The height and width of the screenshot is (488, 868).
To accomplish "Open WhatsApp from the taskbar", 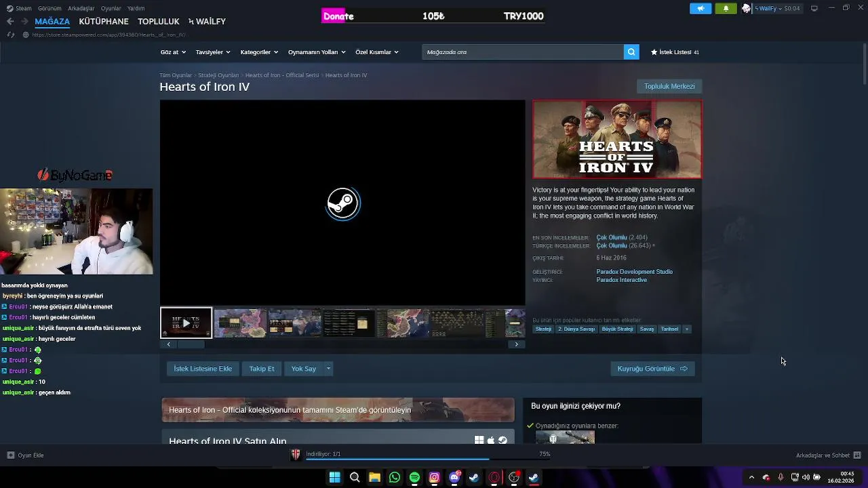I will [395, 478].
